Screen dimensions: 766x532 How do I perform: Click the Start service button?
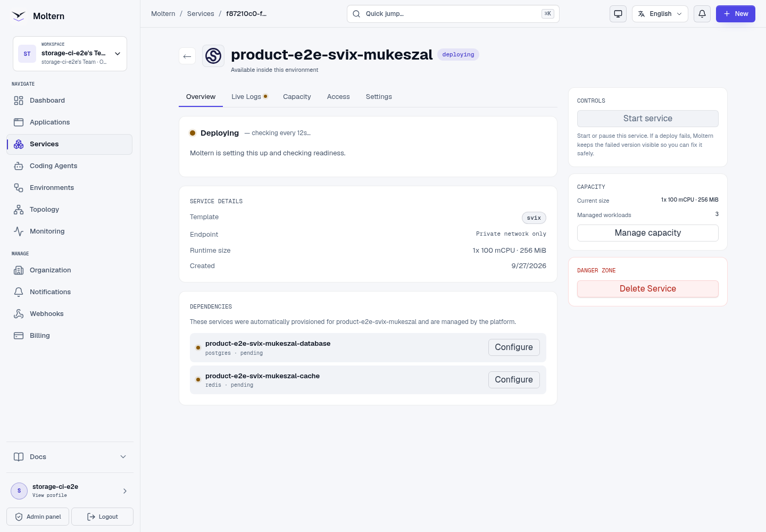(647, 119)
